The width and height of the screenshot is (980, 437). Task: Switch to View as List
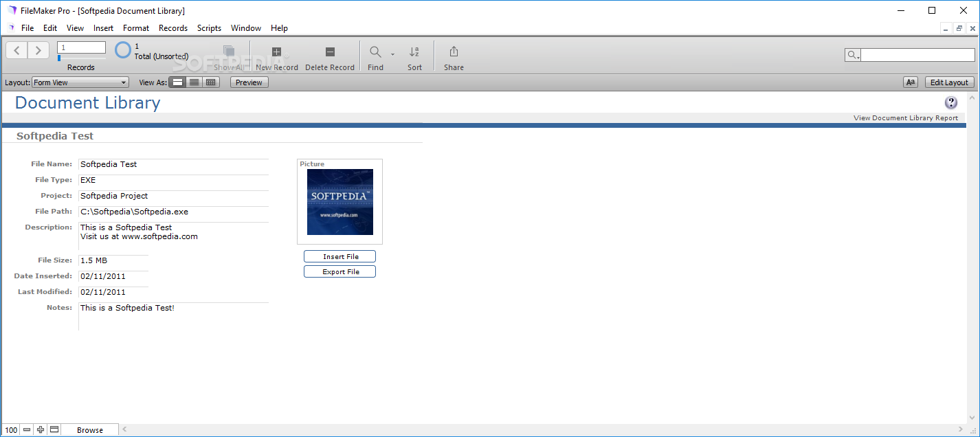tap(194, 82)
